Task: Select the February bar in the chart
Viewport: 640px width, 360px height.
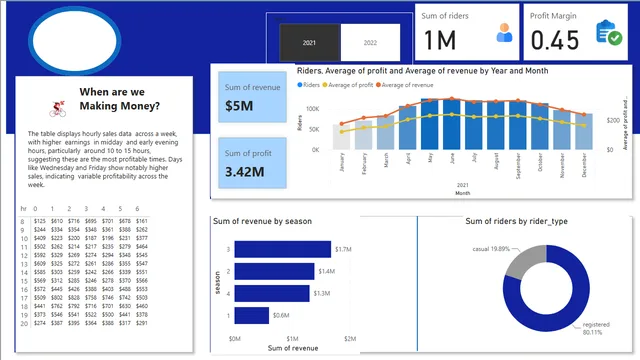Action: click(x=364, y=135)
